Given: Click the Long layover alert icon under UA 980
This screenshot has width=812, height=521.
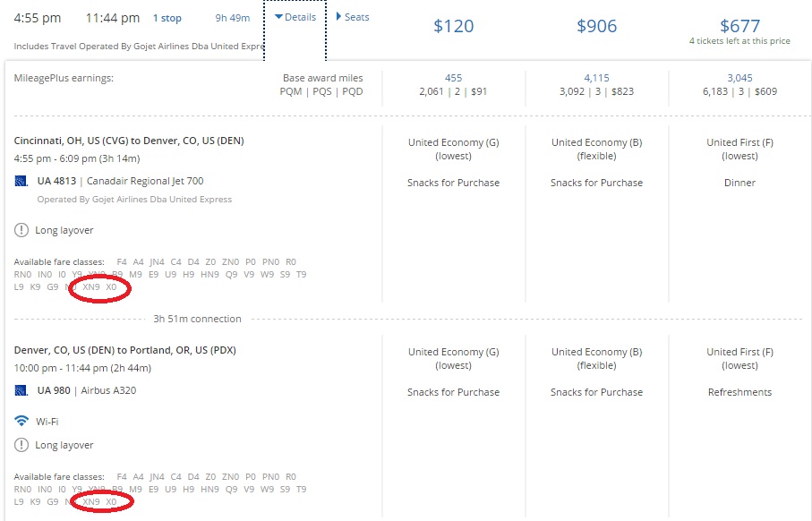Looking at the screenshot, I should click(x=21, y=445).
